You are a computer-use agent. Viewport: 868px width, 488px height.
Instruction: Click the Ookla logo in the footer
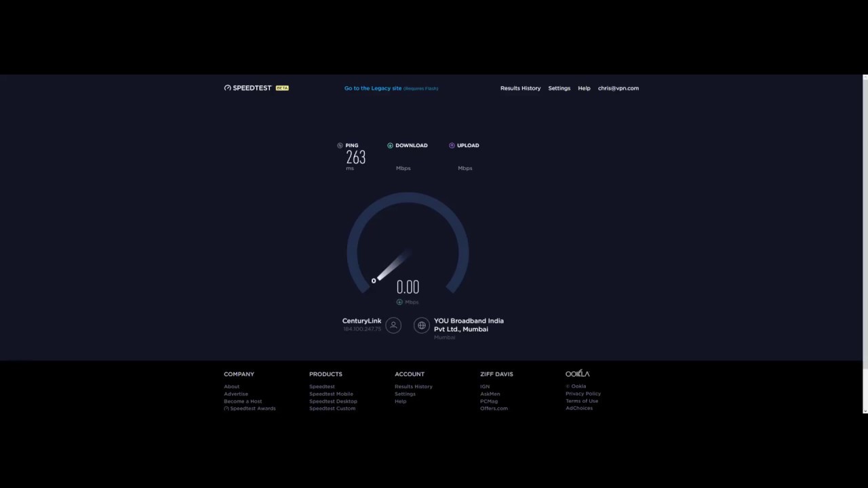578,373
